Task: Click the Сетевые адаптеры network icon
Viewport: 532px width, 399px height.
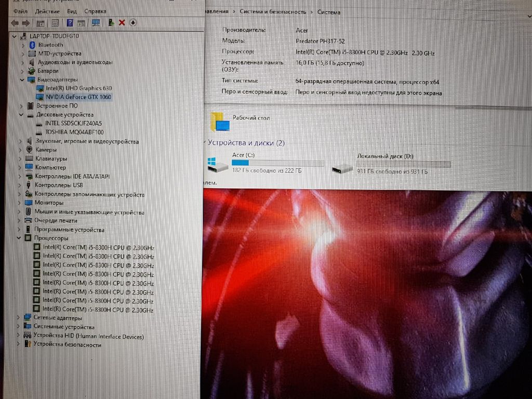Action: [28, 318]
